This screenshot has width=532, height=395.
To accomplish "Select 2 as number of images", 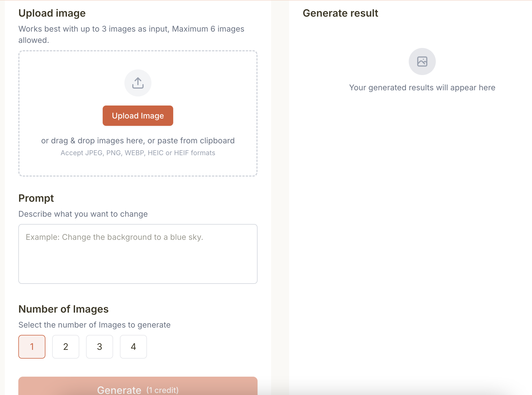I will click(x=66, y=347).
